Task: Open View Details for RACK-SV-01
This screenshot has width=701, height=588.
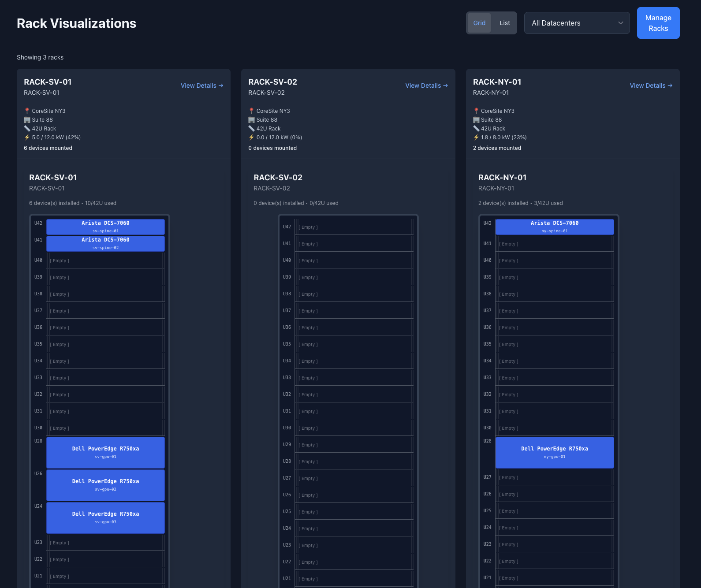Action: point(202,86)
